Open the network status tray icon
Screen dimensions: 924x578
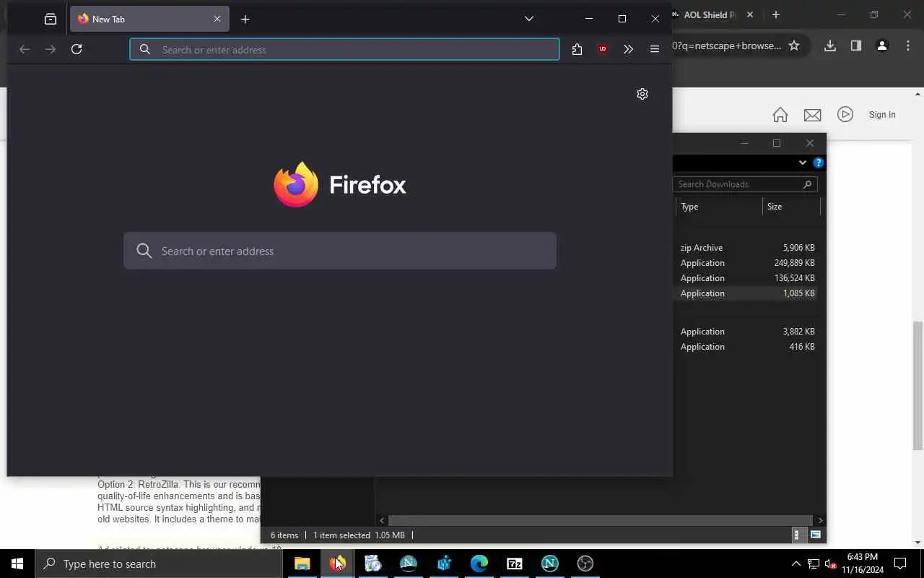[814, 564]
